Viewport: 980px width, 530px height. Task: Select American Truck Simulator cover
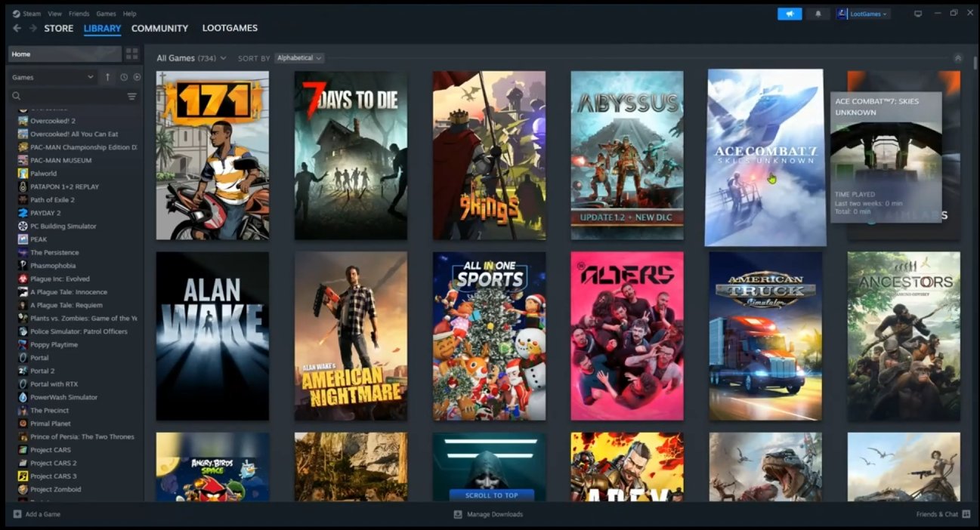pyautogui.click(x=765, y=336)
